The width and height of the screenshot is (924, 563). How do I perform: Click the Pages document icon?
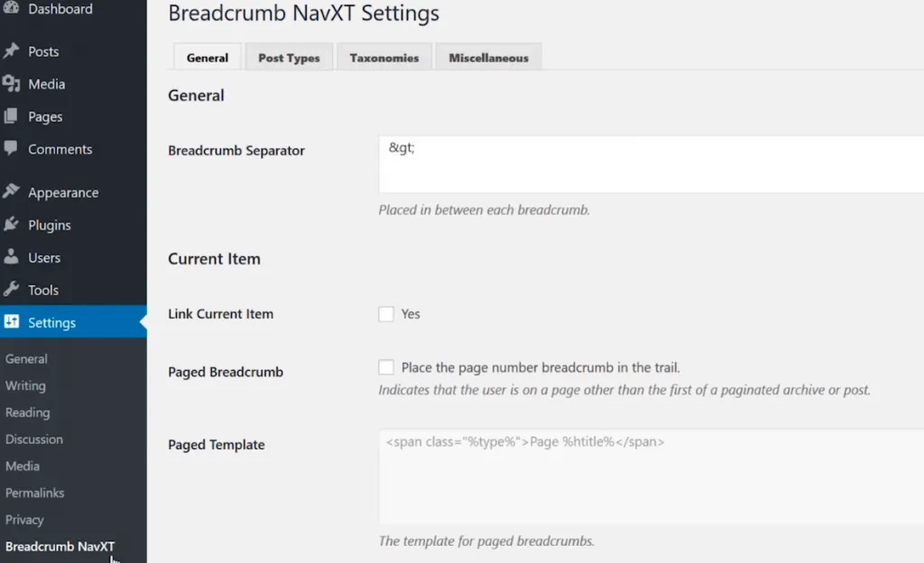point(12,116)
